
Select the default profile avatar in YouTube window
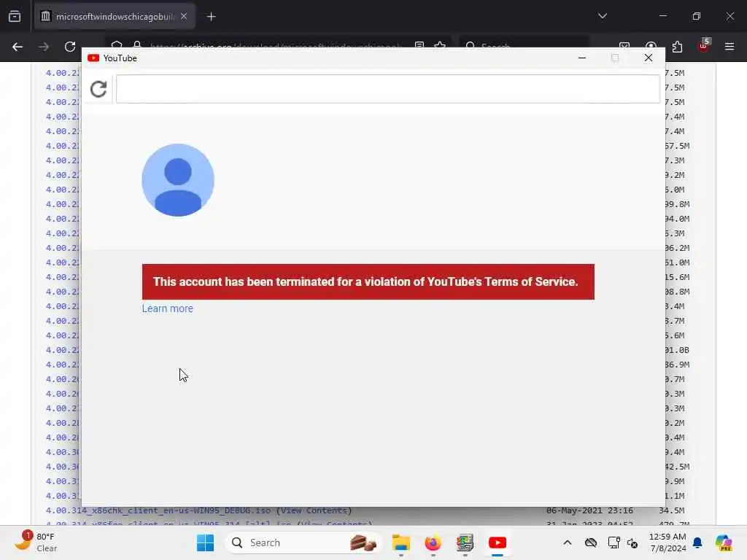(x=178, y=180)
